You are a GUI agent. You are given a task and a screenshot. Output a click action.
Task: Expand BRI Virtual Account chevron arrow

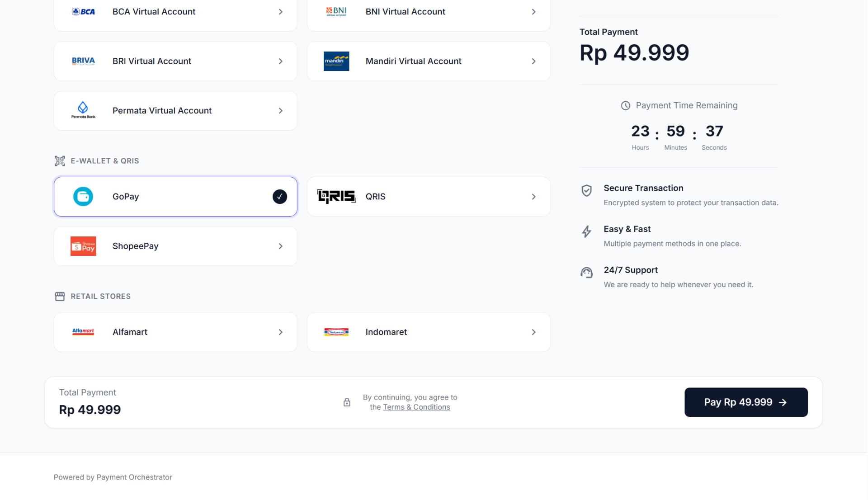(x=281, y=61)
